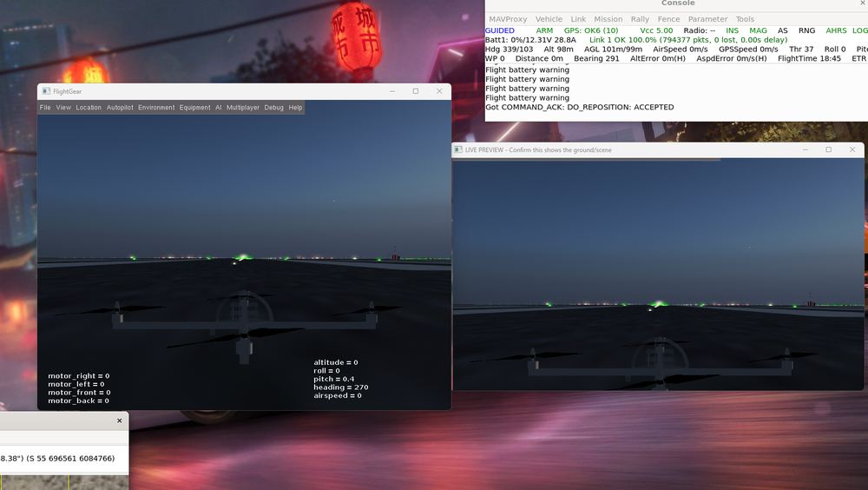Open the Tools menu in Console
The height and width of the screenshot is (490, 868).
coord(745,19)
